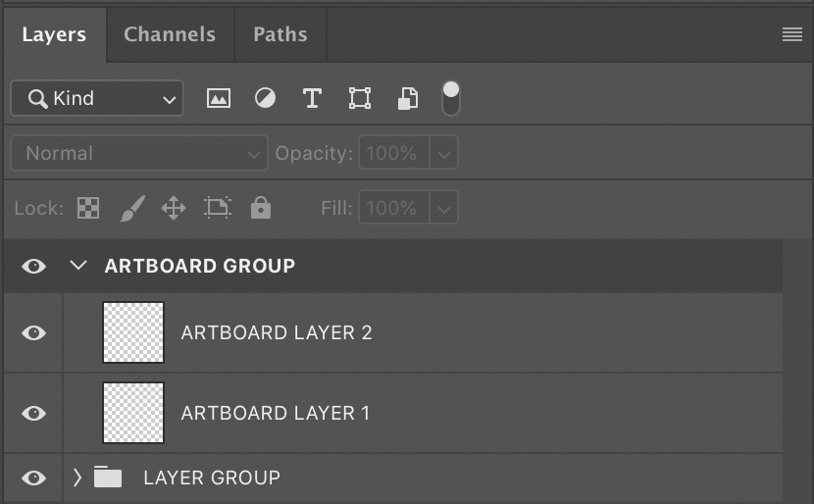Click the Fill: label scrubby slider
Viewport: 814px width, 504px height.
[x=336, y=208]
